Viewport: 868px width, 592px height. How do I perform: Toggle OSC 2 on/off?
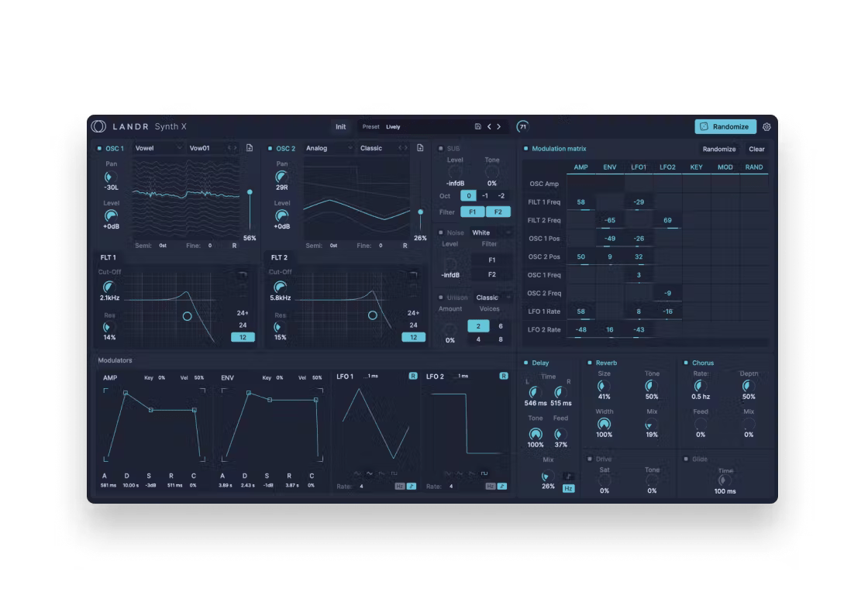pyautogui.click(x=270, y=148)
